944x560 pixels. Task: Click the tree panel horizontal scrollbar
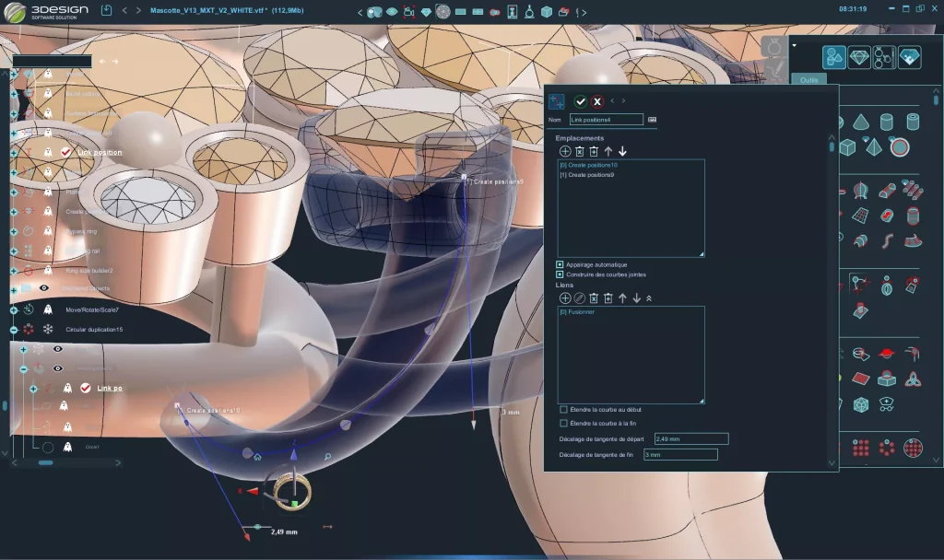click(44, 463)
